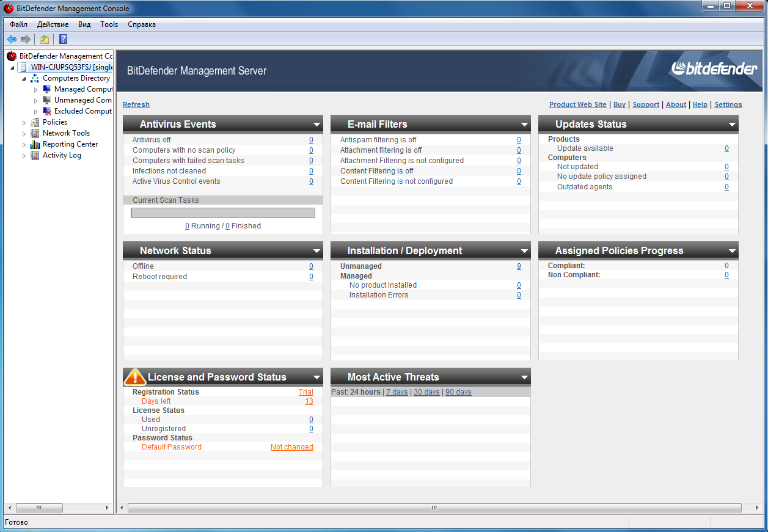
Task: Expand the Activity Log tree node
Action: tap(24, 156)
